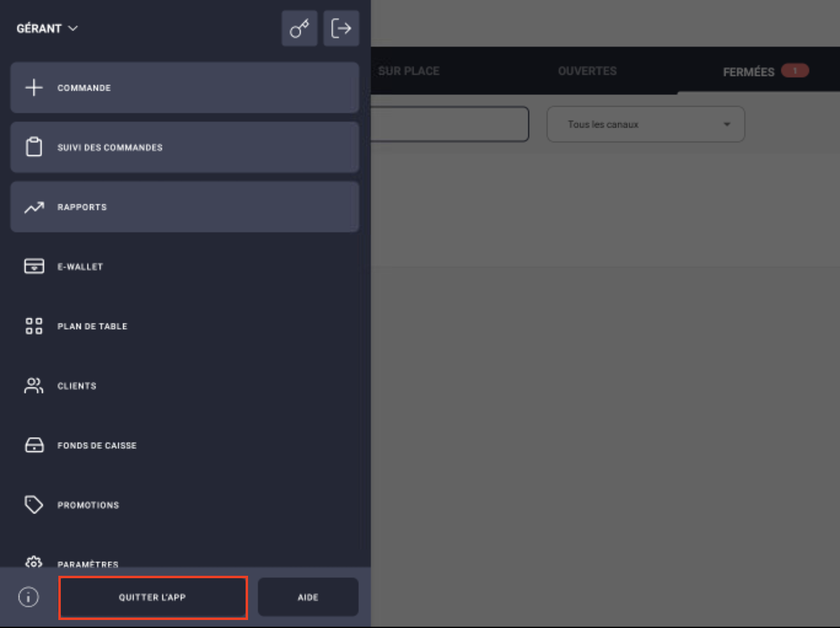Click the key icon button
This screenshot has width=840, height=628.
point(299,28)
